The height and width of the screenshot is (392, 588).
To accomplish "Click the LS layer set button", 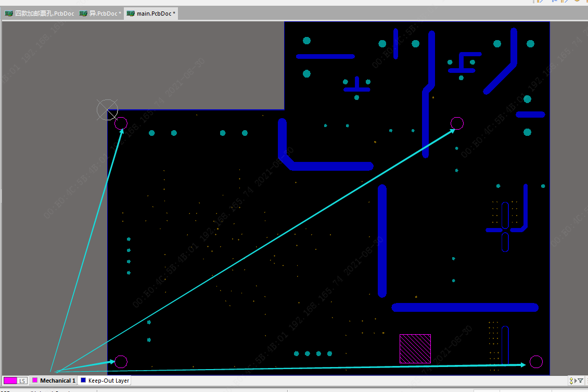I will click(22, 381).
